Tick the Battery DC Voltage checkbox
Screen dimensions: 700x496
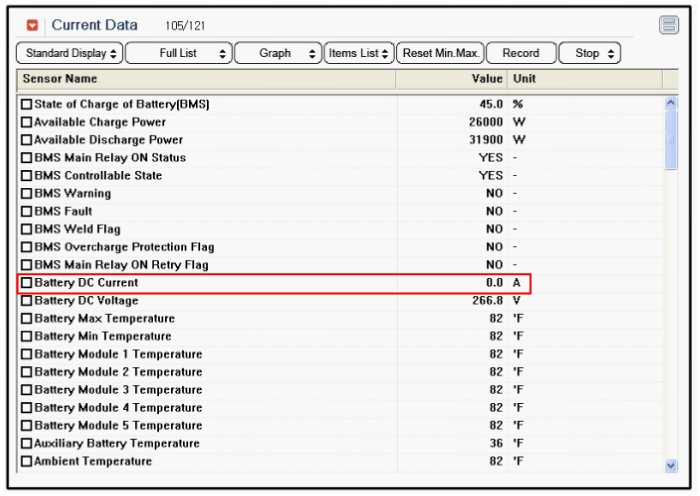(27, 301)
